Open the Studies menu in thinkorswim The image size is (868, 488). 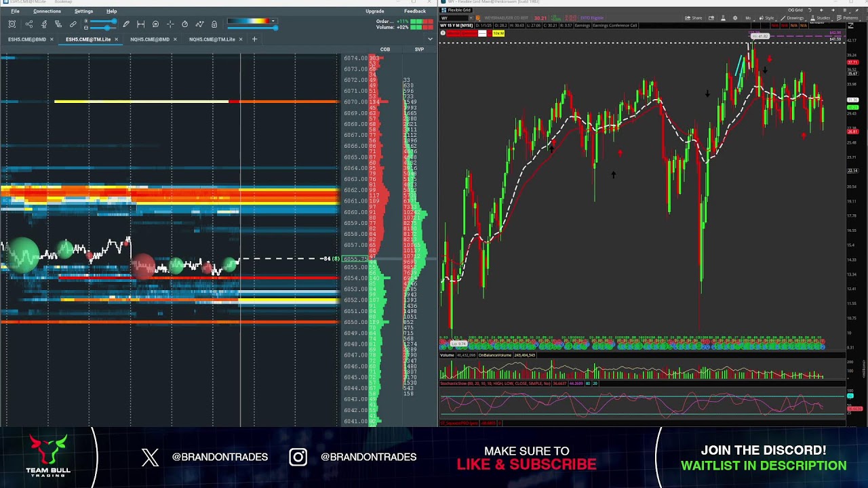point(820,18)
